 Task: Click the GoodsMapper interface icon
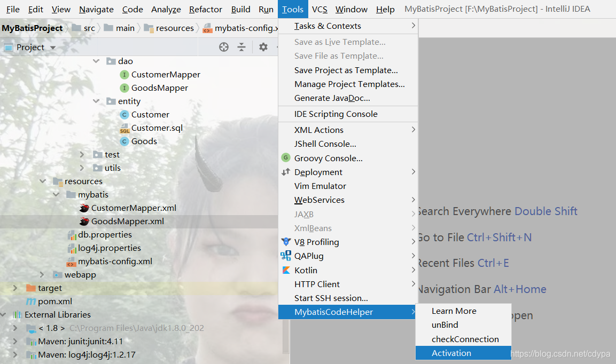pos(124,88)
